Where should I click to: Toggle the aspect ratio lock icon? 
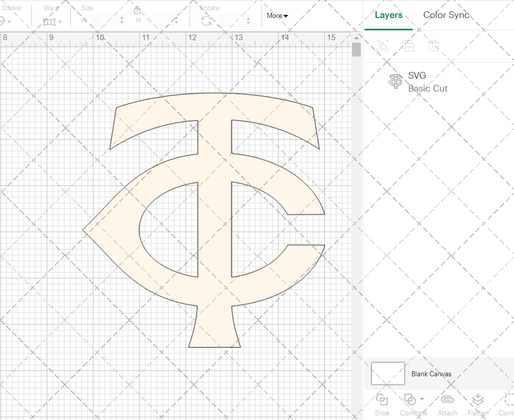137,10
